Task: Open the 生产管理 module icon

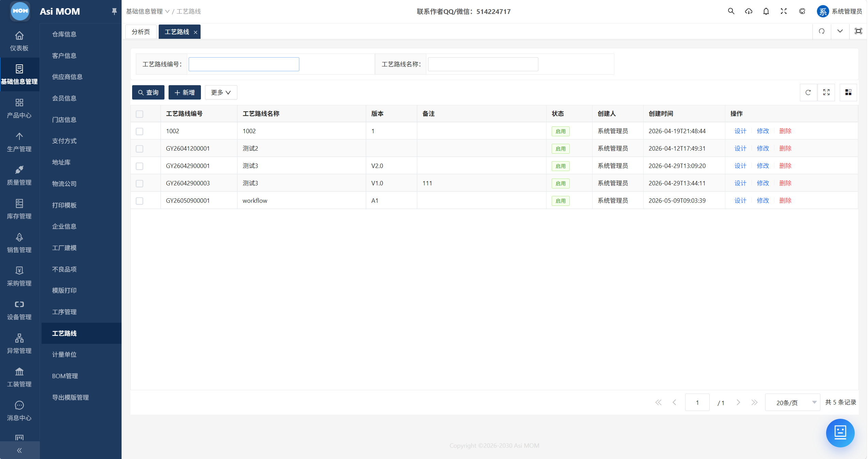Action: (x=19, y=142)
